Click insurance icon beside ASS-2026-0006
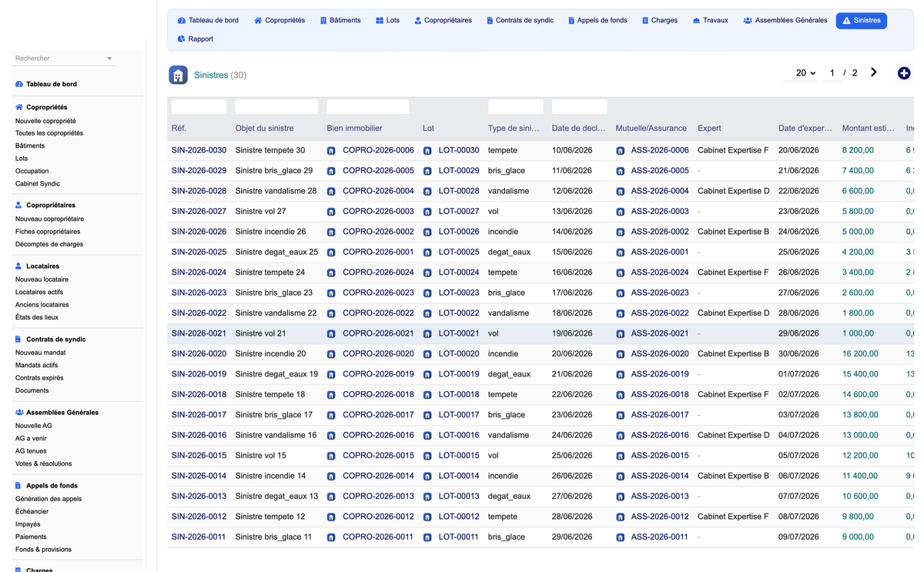This screenshot has width=924, height=572. click(621, 151)
